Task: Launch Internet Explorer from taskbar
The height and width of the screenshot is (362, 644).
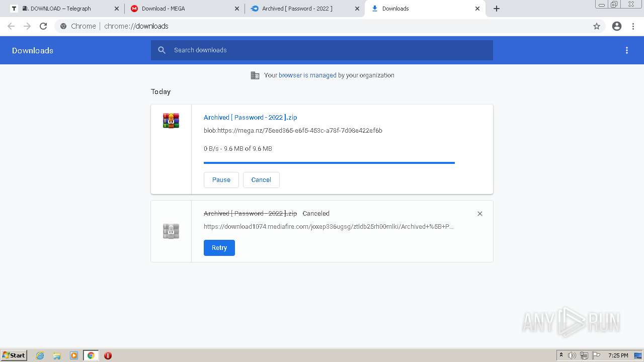Action: (x=40, y=355)
